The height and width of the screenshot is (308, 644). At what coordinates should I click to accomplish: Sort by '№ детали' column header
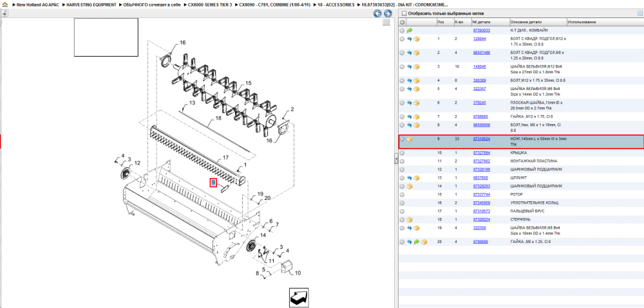(x=490, y=22)
